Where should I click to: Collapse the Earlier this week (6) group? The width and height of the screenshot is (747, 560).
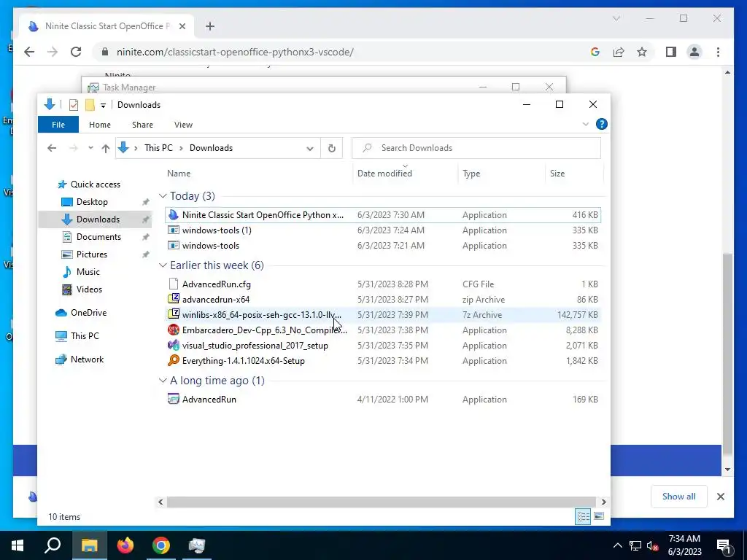(163, 265)
